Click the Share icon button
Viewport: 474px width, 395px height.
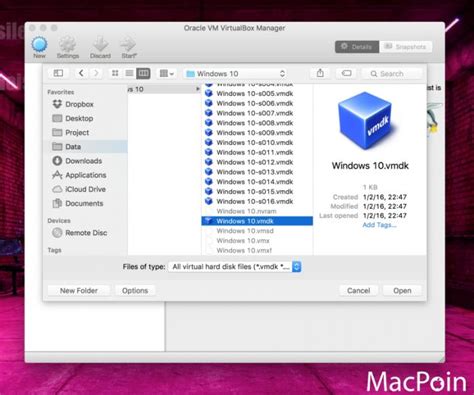pyautogui.click(x=320, y=73)
